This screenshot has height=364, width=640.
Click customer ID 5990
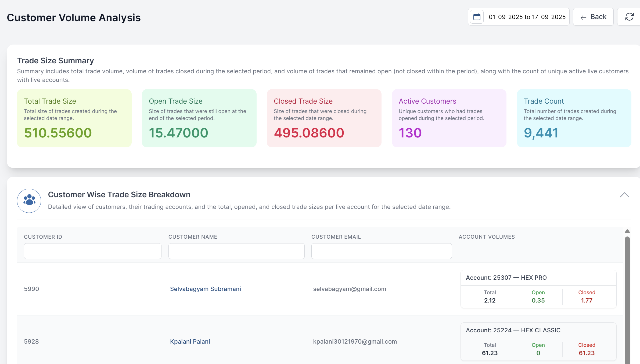[x=31, y=289]
